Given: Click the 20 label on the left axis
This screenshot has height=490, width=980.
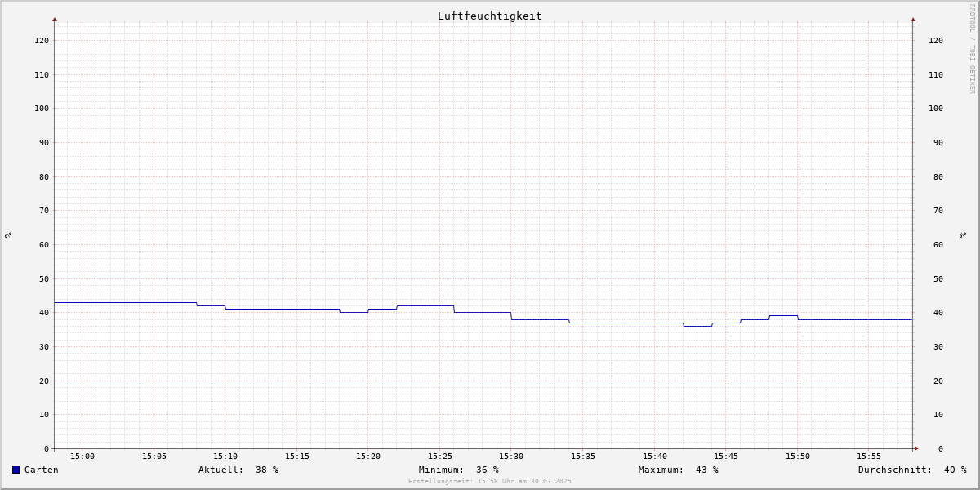Looking at the screenshot, I should click(x=44, y=381).
